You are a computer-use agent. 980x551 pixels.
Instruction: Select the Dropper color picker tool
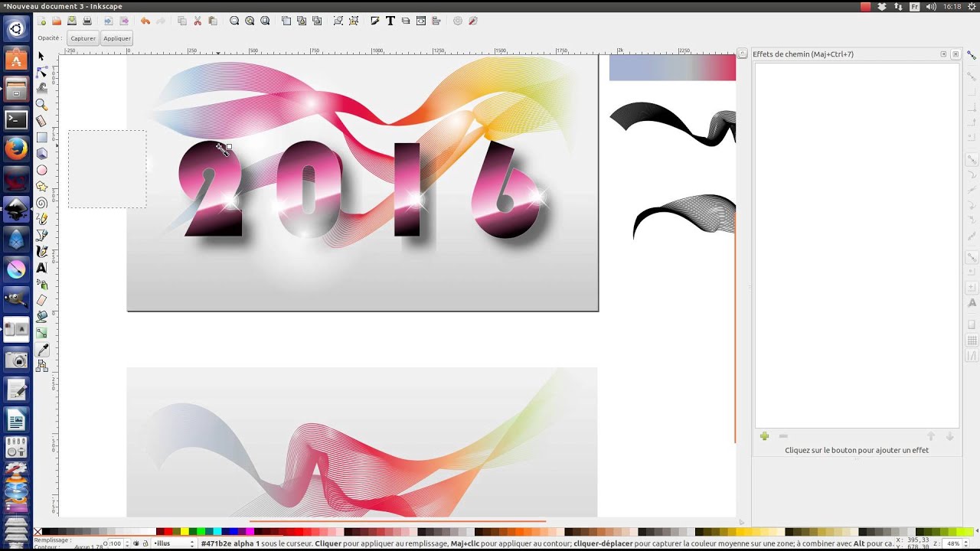[41, 350]
